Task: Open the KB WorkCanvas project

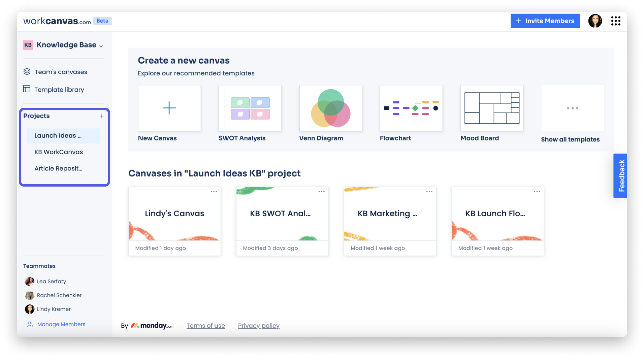Action: (x=58, y=152)
